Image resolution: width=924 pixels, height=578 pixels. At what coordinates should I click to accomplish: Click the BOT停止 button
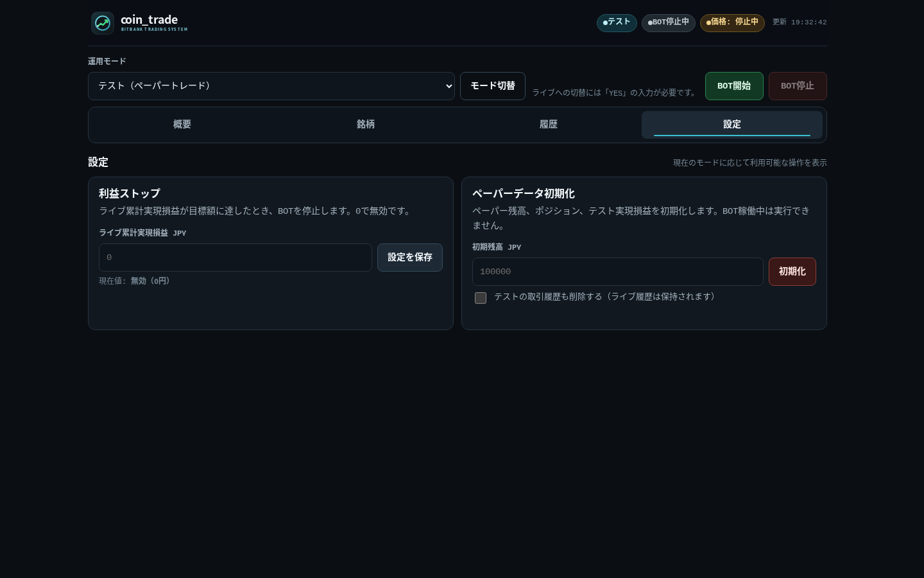coord(798,86)
